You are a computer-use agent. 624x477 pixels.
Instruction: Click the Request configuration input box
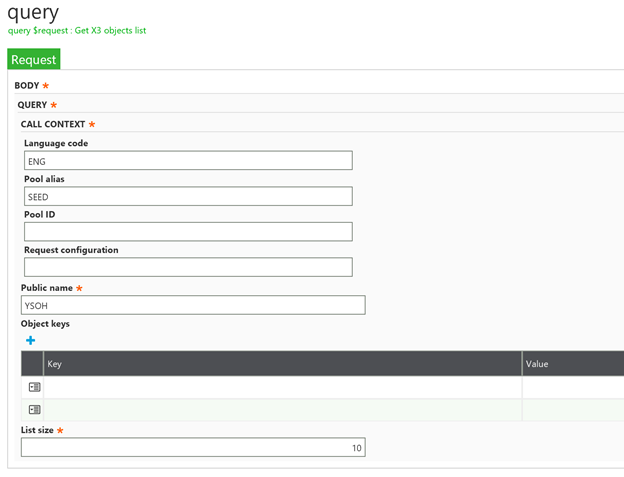[x=188, y=267]
